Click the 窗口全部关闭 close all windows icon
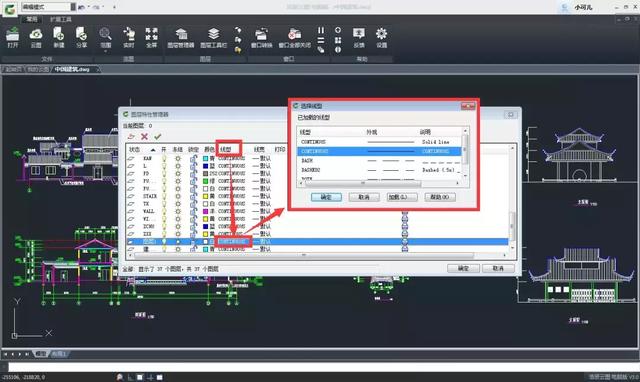 coord(294,38)
